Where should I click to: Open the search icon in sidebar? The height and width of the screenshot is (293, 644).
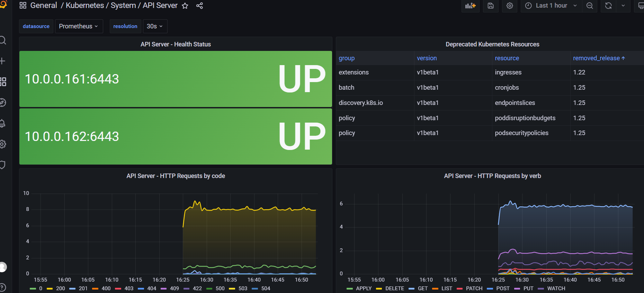2,40
